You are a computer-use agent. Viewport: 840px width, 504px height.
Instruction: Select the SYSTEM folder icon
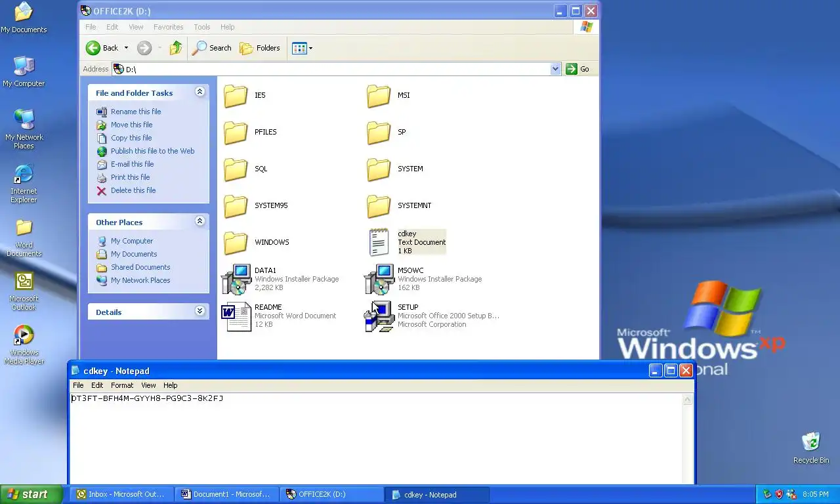coord(379,169)
